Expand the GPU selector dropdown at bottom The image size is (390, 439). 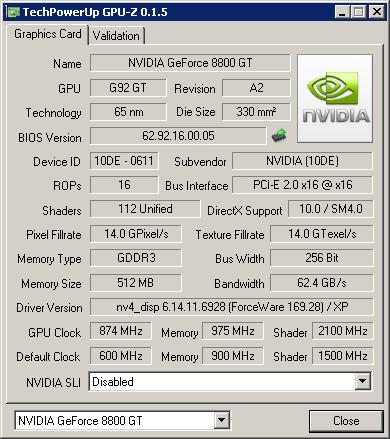click(x=221, y=420)
